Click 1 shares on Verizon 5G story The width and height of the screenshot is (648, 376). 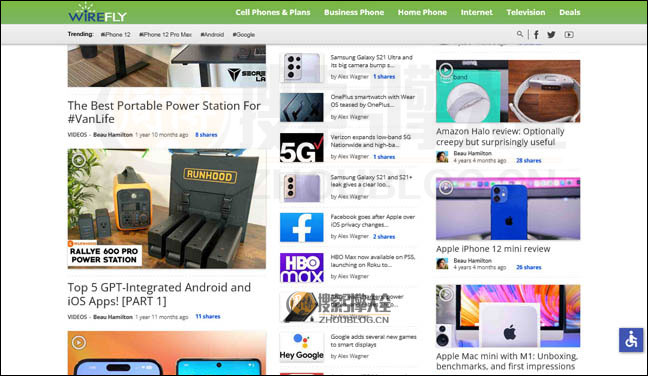(384, 157)
